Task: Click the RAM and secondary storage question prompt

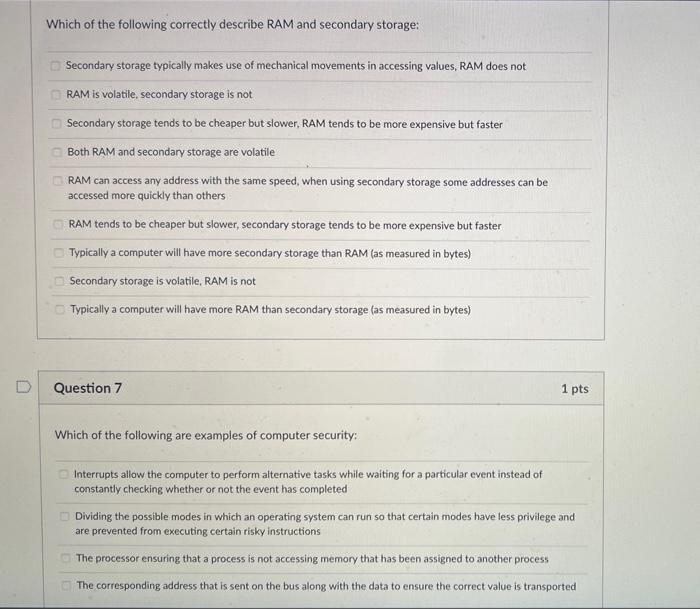Action: pyautogui.click(x=232, y=24)
